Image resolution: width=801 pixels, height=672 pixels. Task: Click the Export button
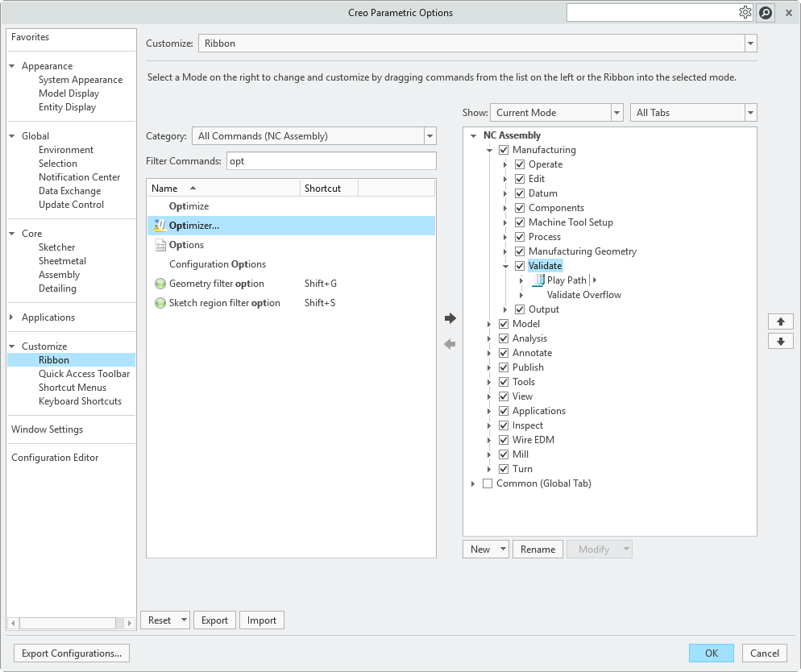(214, 620)
